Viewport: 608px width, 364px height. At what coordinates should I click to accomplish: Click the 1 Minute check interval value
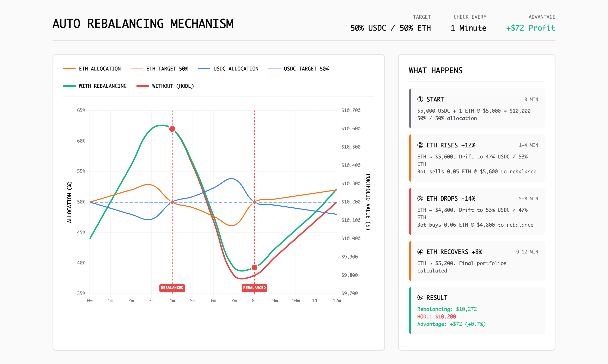468,28
